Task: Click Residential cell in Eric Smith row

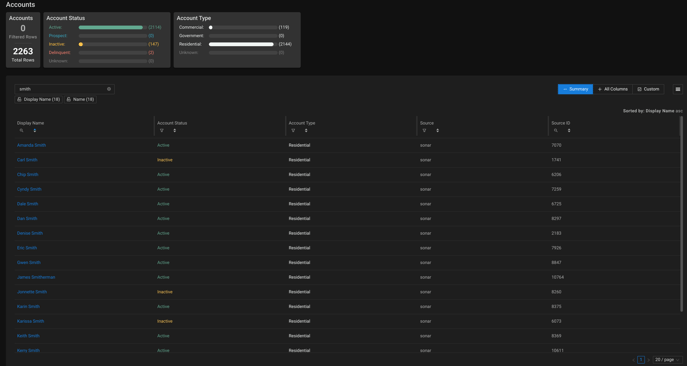Action: (299, 248)
